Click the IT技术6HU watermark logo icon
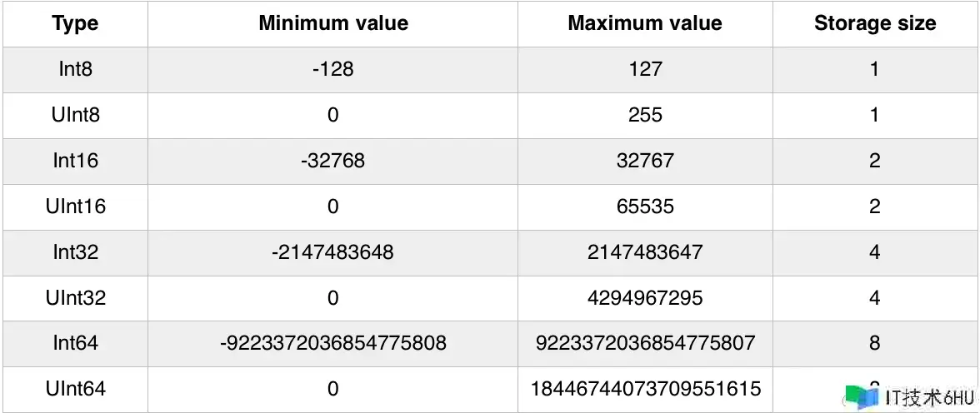The width and height of the screenshot is (980, 413). (862, 397)
